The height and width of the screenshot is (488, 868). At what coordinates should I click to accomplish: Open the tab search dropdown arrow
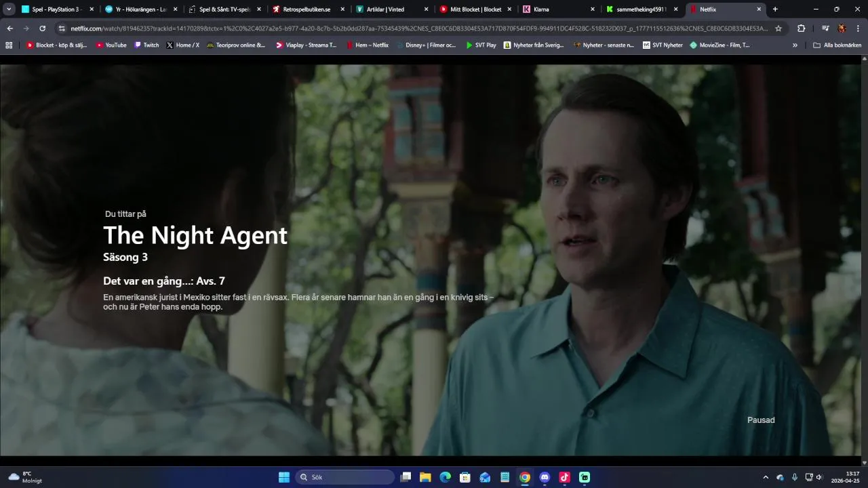[9, 9]
